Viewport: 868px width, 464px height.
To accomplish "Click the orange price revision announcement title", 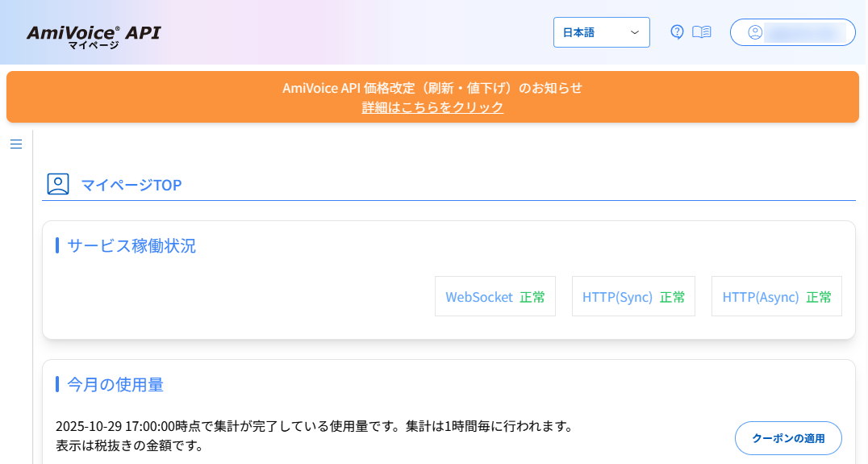I will click(x=432, y=88).
